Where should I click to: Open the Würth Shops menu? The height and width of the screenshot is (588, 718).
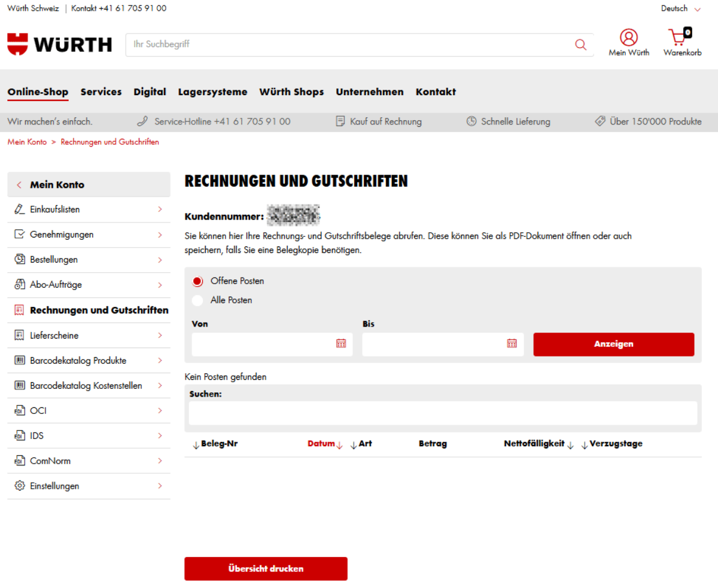(291, 92)
